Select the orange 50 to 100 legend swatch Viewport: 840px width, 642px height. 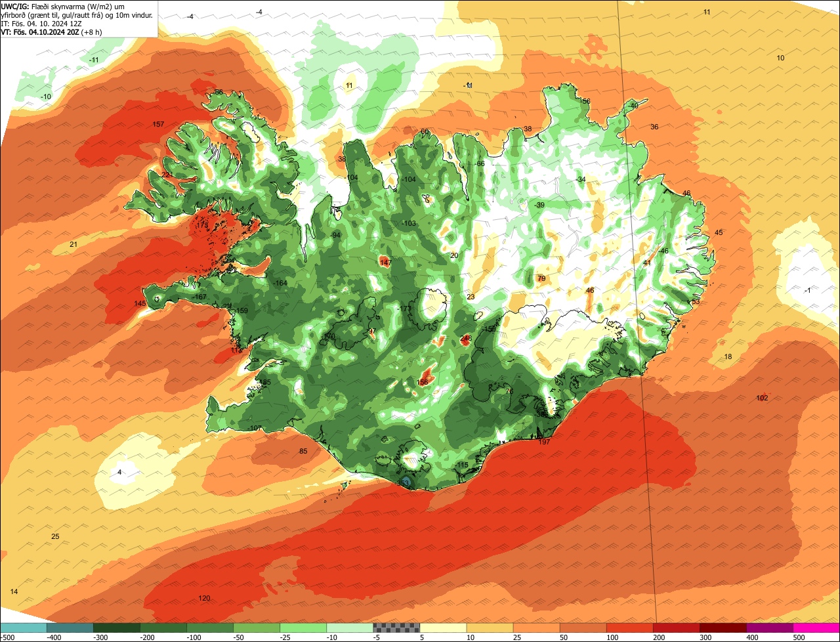[x=583, y=628]
